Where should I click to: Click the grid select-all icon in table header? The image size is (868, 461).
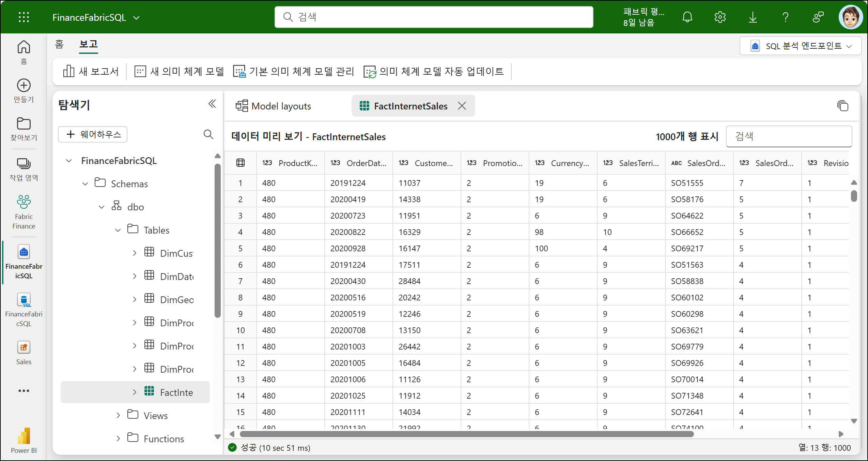click(x=241, y=163)
